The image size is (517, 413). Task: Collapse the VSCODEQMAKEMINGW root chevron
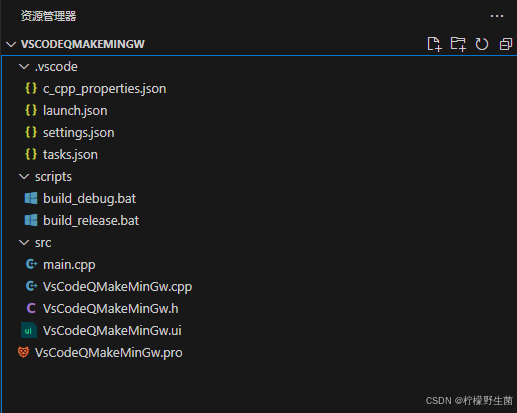pos(11,44)
